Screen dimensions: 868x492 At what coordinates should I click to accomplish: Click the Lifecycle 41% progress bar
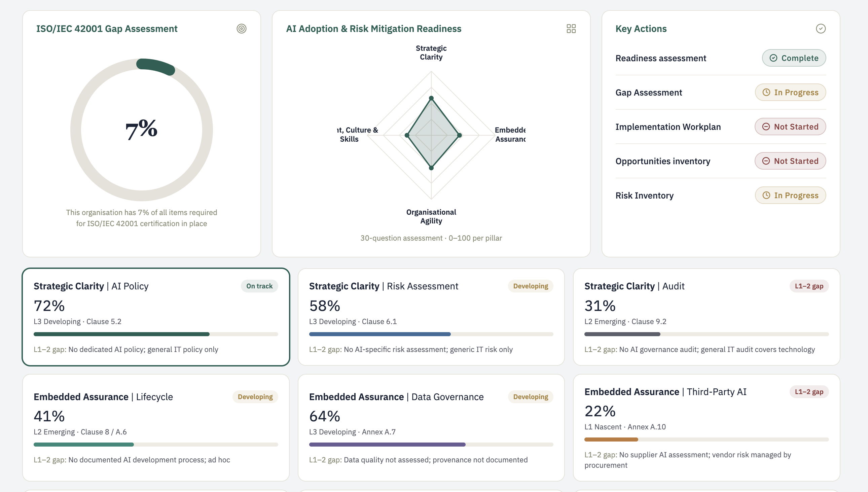156,445
